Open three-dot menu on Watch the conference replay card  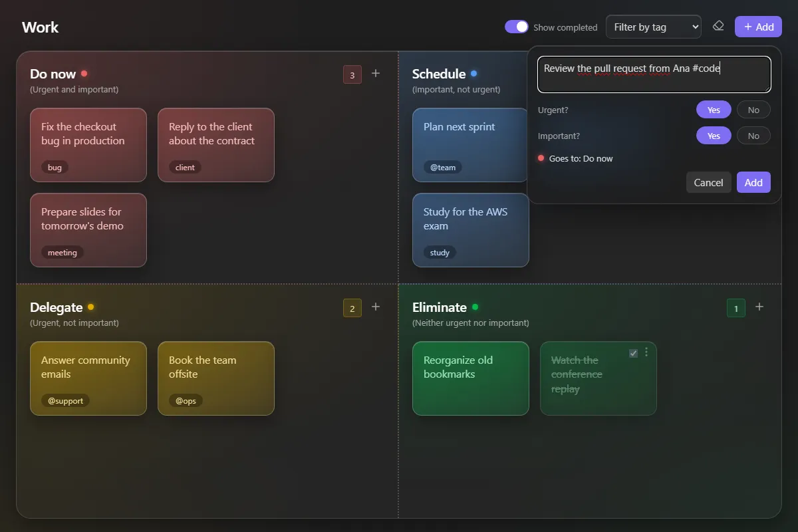point(646,352)
